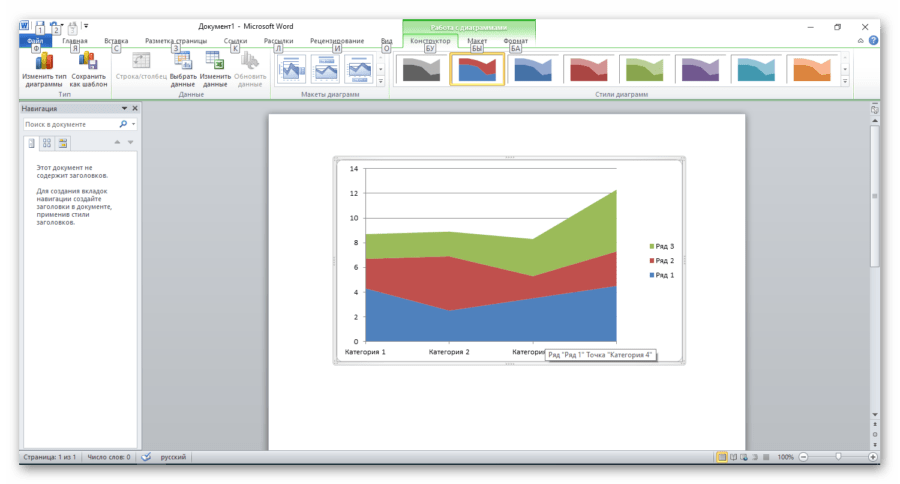Click the Save icon in quick access toolbar
Image resolution: width=900 pixels, height=484 pixels.
coord(38,26)
